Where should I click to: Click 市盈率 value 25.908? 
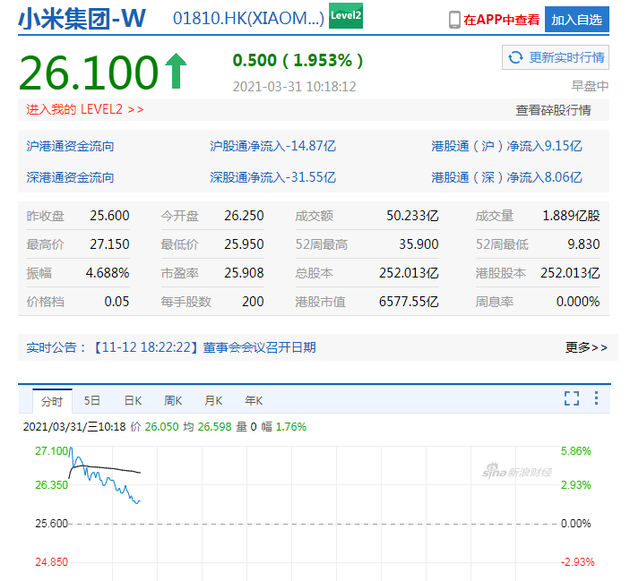click(x=244, y=273)
